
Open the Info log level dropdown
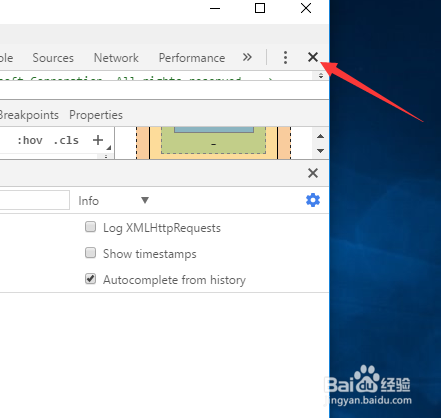point(114,201)
